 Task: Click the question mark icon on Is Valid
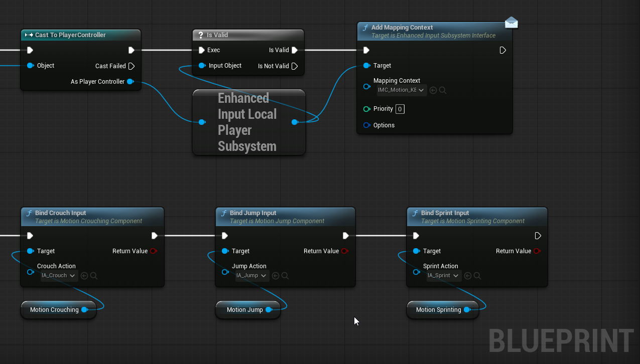[x=201, y=35]
